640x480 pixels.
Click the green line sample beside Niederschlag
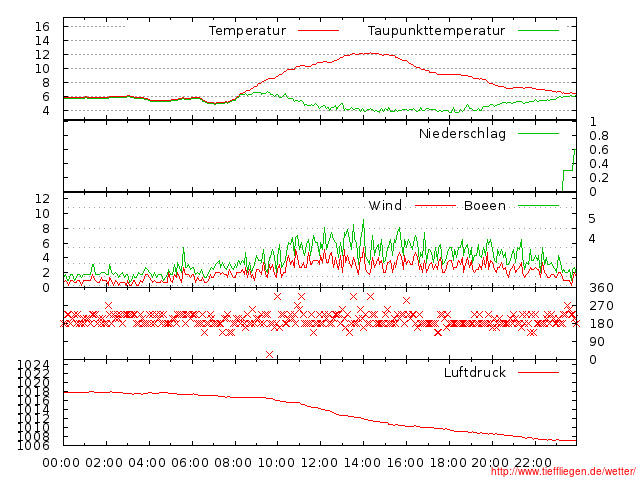[538, 133]
